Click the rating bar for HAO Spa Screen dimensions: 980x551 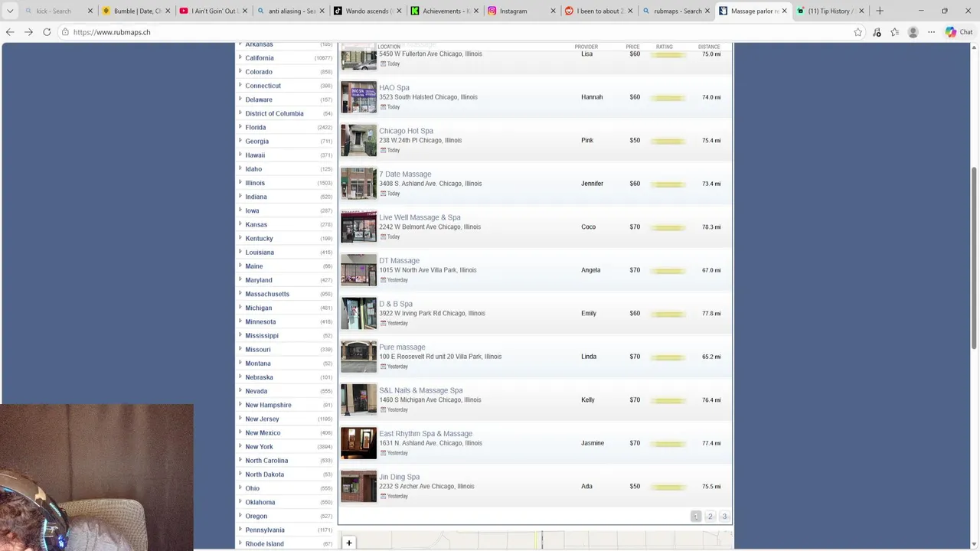[x=668, y=98]
